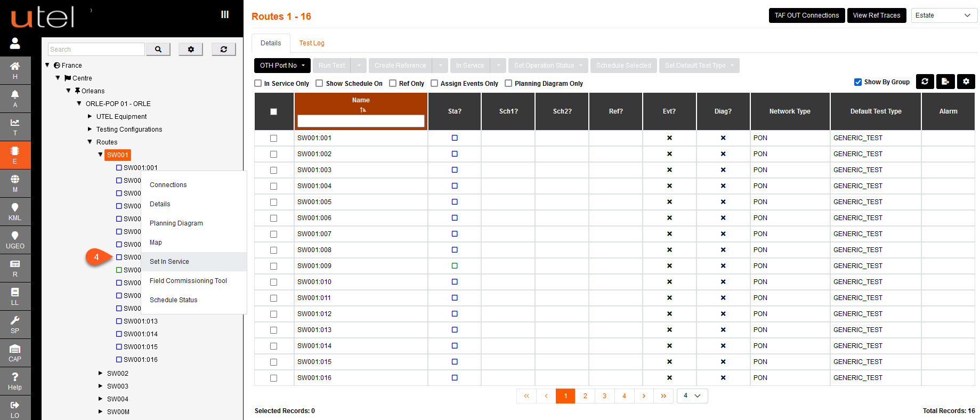Click TAF OUT Connections button
The width and height of the screenshot is (980, 420).
pos(807,15)
